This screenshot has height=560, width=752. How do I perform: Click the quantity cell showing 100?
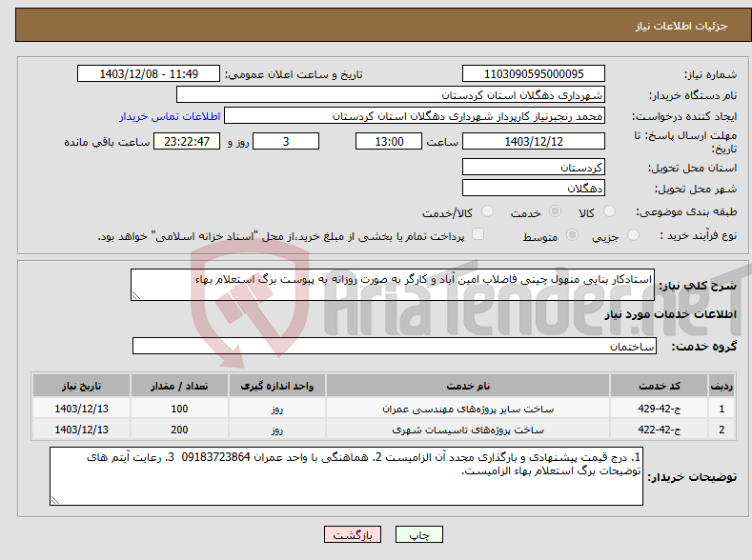[179, 409]
